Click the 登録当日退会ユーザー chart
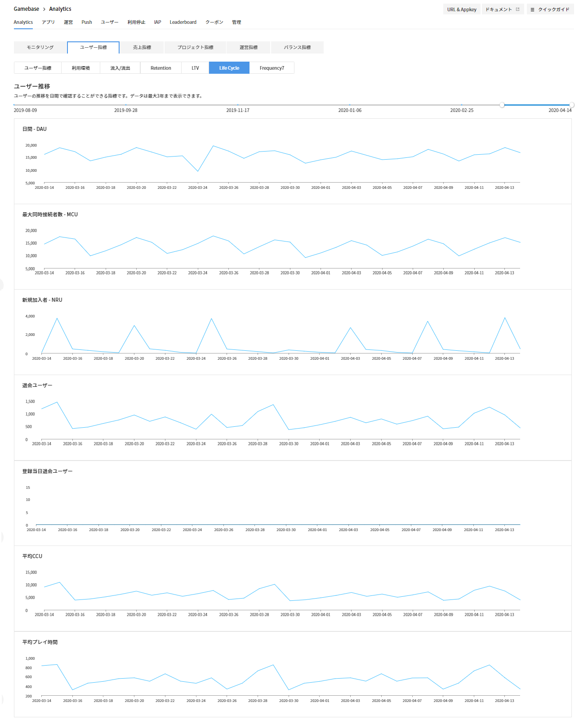This screenshot has height=720, width=588. 278,524
